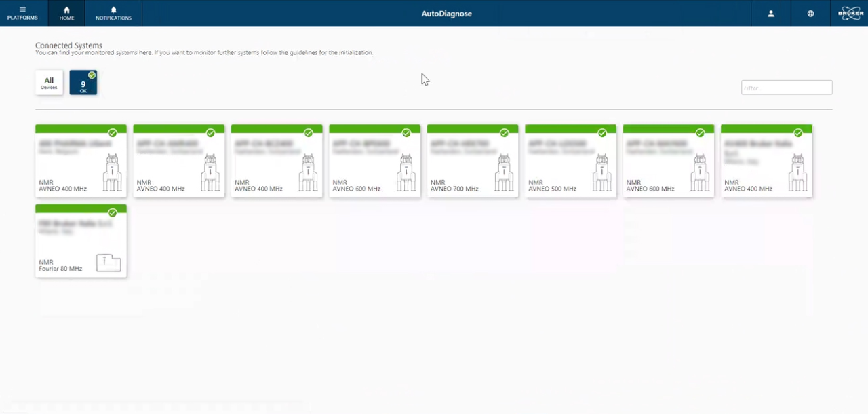868x414 pixels.
Task: Select the Fourier 80 MHz label
Action: pos(60,269)
